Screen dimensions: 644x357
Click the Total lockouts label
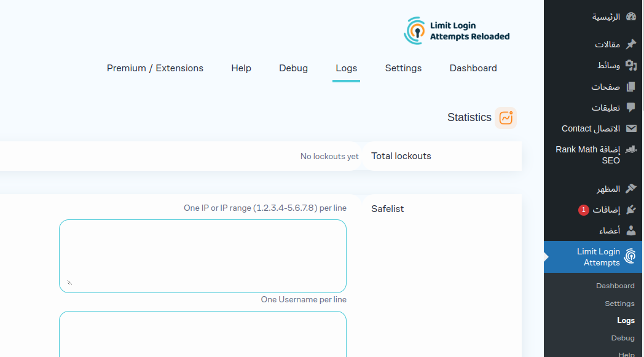pos(401,156)
